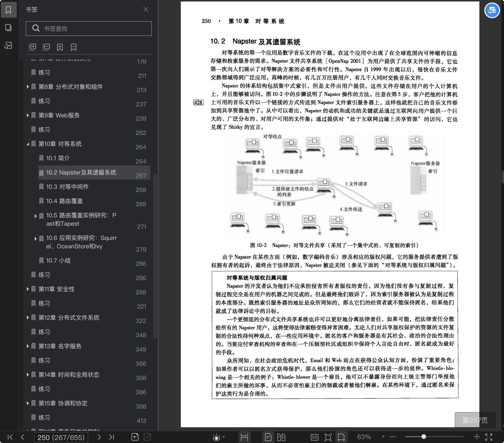
Task: Expand 第13章 名字服务 bookmark
Action: click(28, 346)
